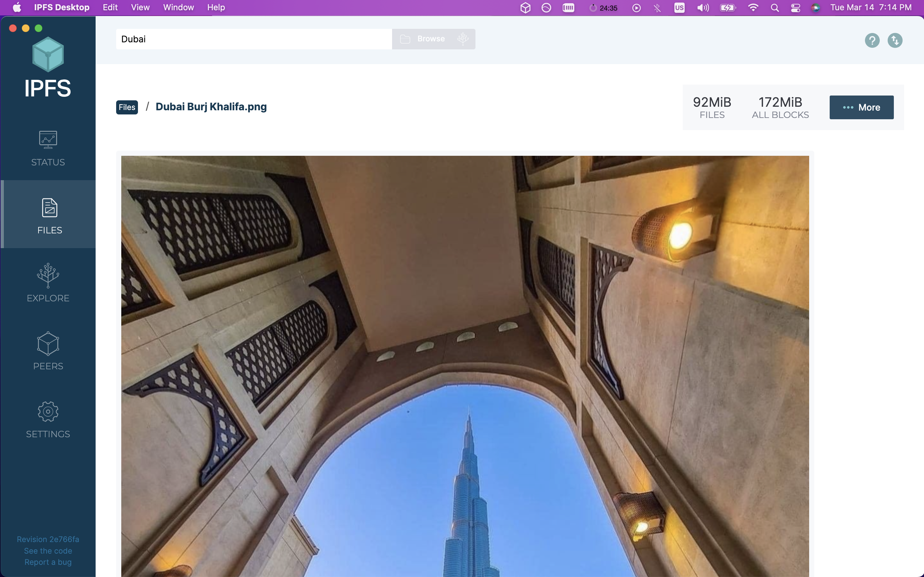
Task: Open the View menu
Action: 140,8
